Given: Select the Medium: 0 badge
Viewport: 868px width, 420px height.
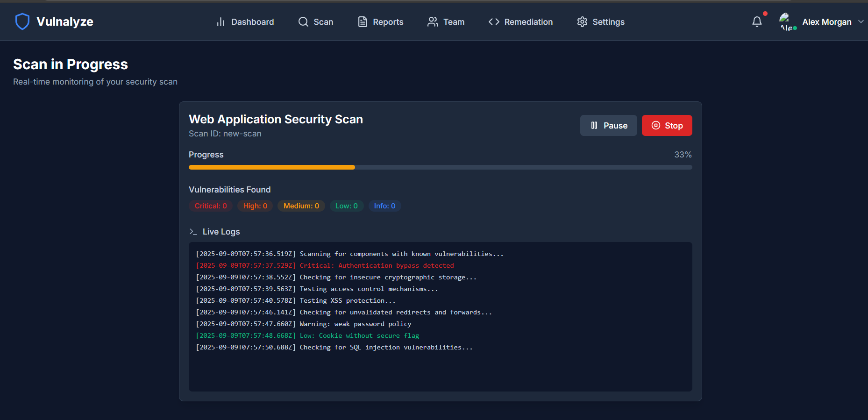Looking at the screenshot, I should (301, 206).
